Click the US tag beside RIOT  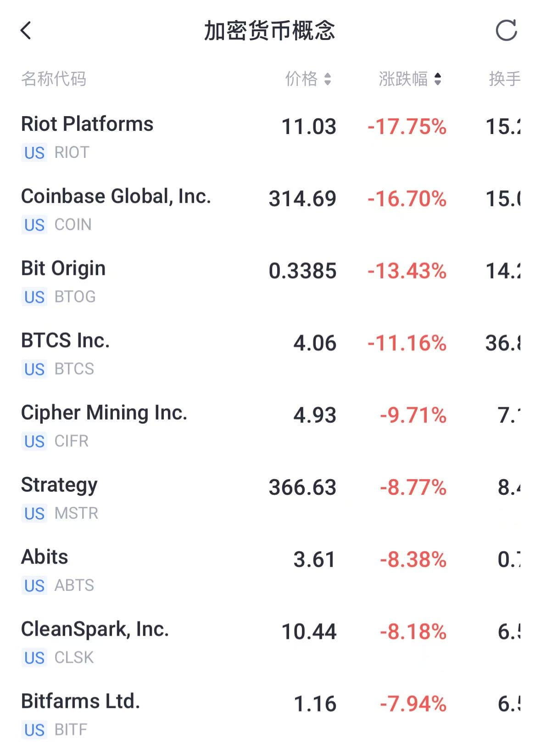click(x=34, y=153)
